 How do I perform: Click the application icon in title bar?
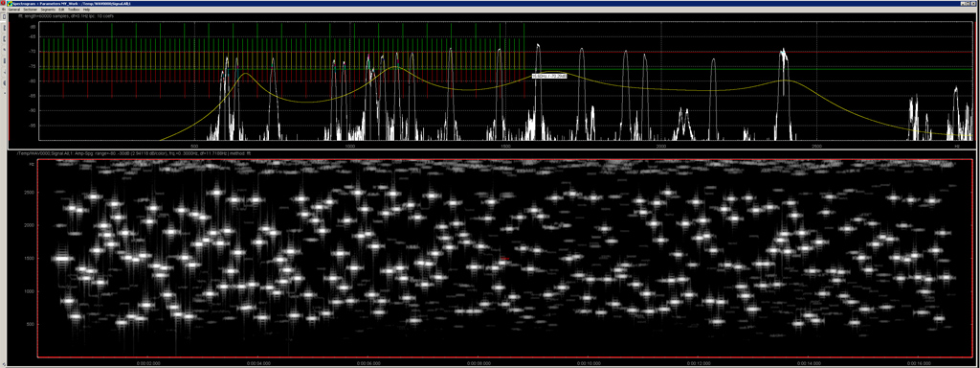click(x=10, y=4)
